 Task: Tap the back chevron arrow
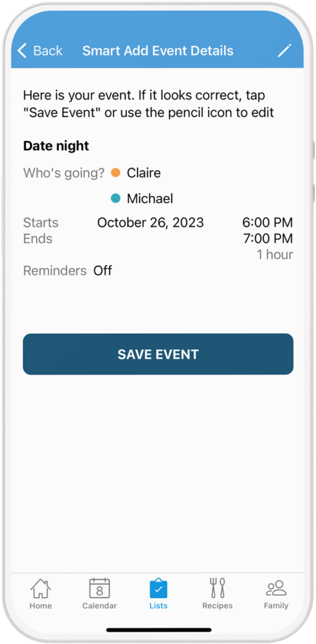tap(22, 50)
